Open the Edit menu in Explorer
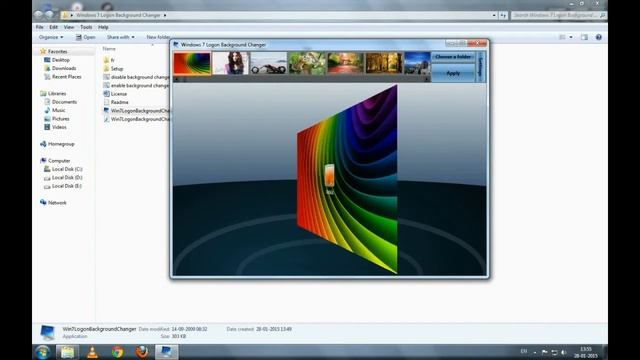 click(x=53, y=27)
